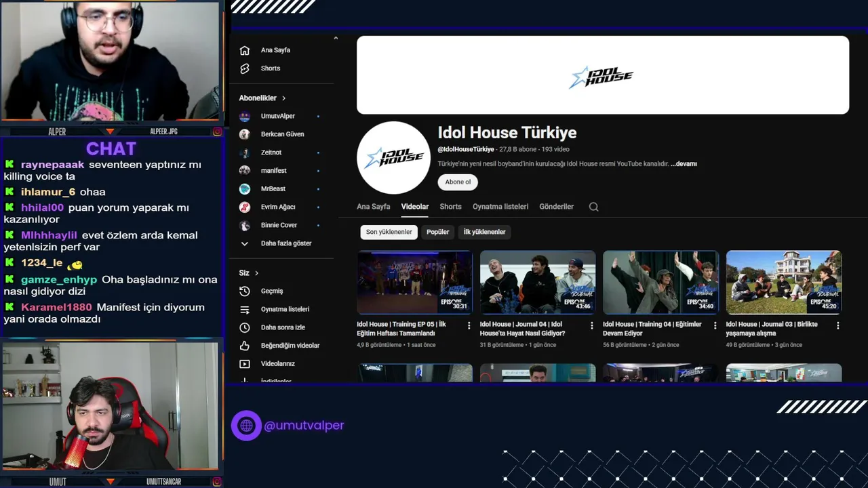Click chat username ihlamur_6

(x=48, y=192)
